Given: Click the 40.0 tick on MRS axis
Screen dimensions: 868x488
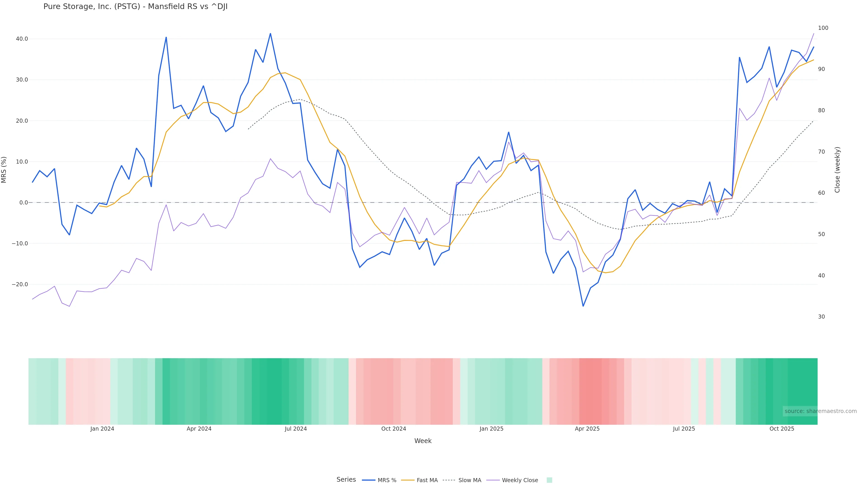Looking at the screenshot, I should point(22,39).
